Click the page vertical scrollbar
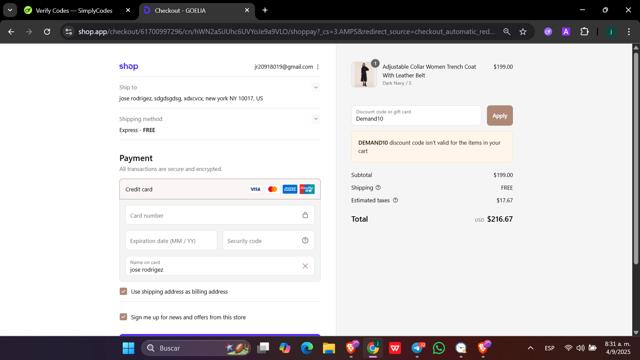Image resolution: width=640 pixels, height=360 pixels. [636, 158]
